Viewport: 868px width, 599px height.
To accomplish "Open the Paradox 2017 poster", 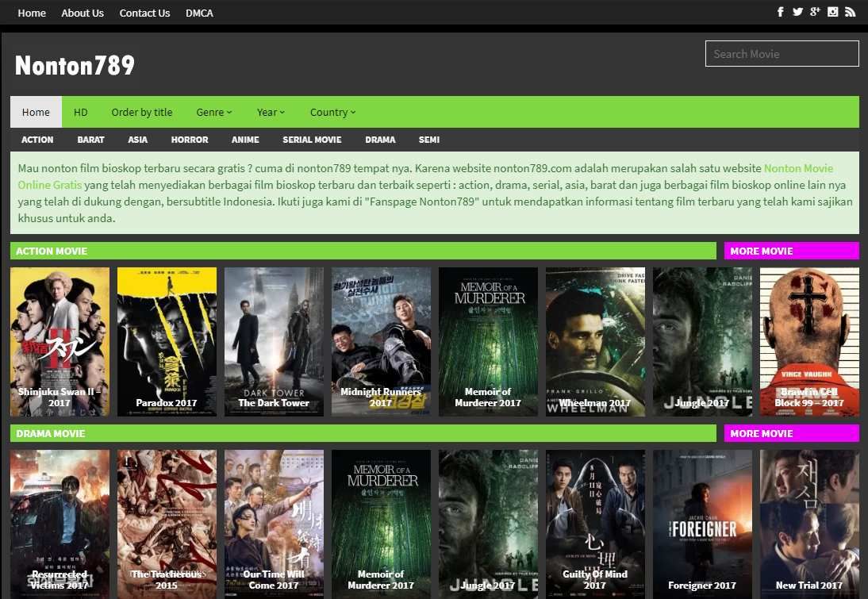I will (167, 342).
